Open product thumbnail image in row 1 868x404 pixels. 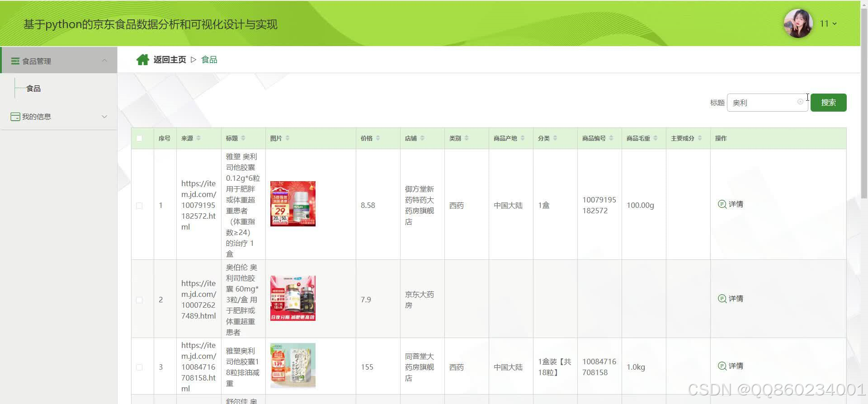click(293, 204)
